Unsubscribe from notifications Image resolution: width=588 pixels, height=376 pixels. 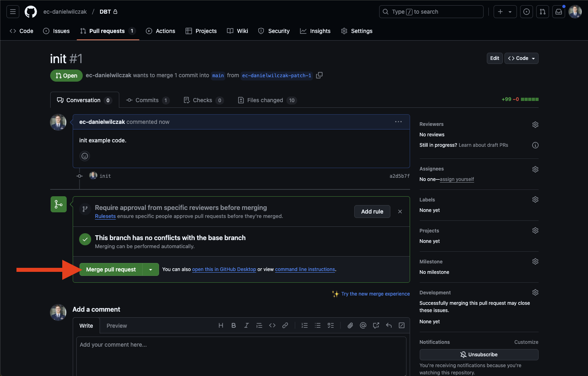(479, 355)
